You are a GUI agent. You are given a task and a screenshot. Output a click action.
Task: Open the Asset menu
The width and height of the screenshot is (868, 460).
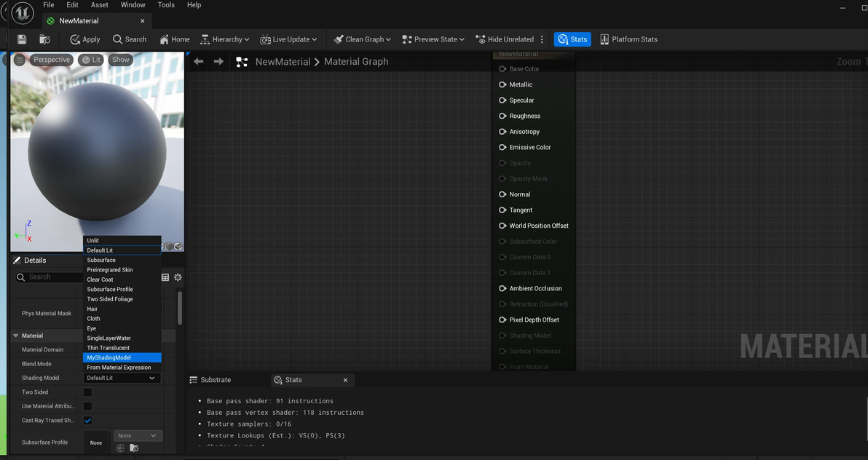(100, 5)
